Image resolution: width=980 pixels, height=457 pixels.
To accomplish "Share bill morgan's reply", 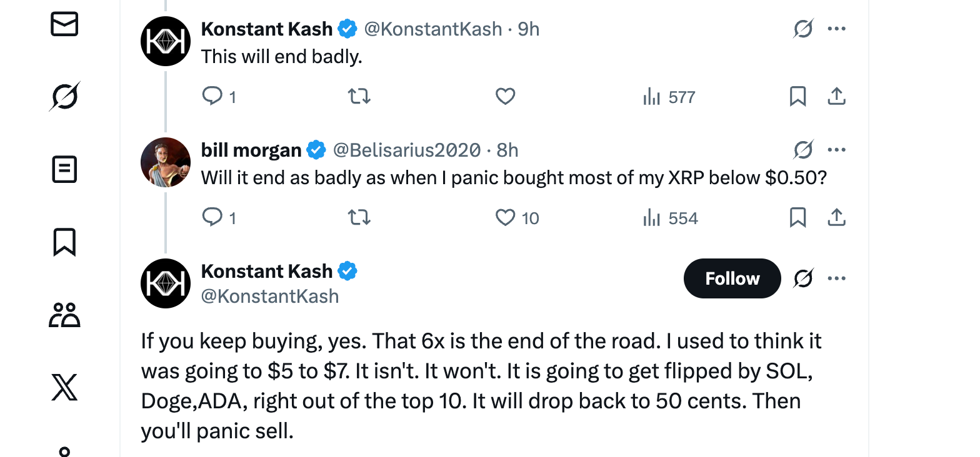I will (x=836, y=217).
